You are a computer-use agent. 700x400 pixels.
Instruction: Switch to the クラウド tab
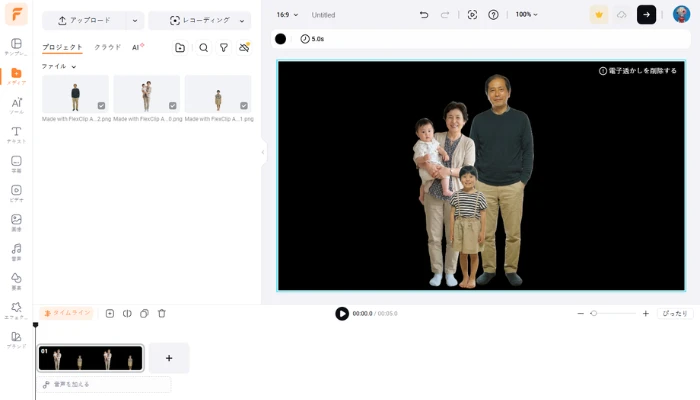click(x=107, y=47)
